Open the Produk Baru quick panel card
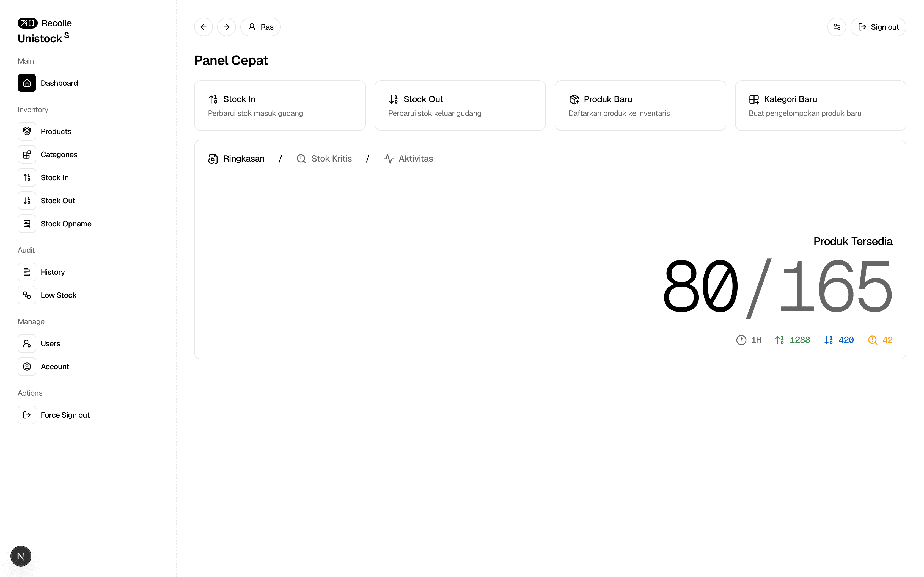The width and height of the screenshot is (924, 577). pyautogui.click(x=640, y=105)
